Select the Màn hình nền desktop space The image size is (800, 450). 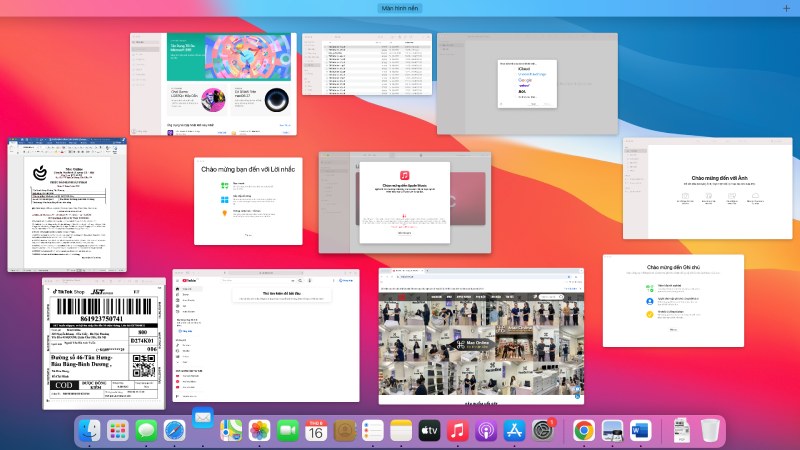click(x=400, y=8)
